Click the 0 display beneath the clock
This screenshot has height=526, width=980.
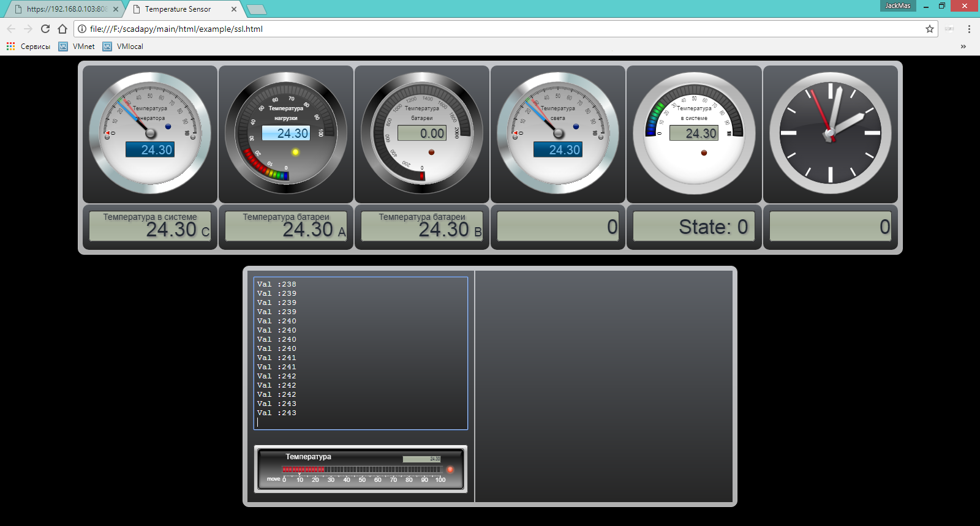tap(831, 226)
